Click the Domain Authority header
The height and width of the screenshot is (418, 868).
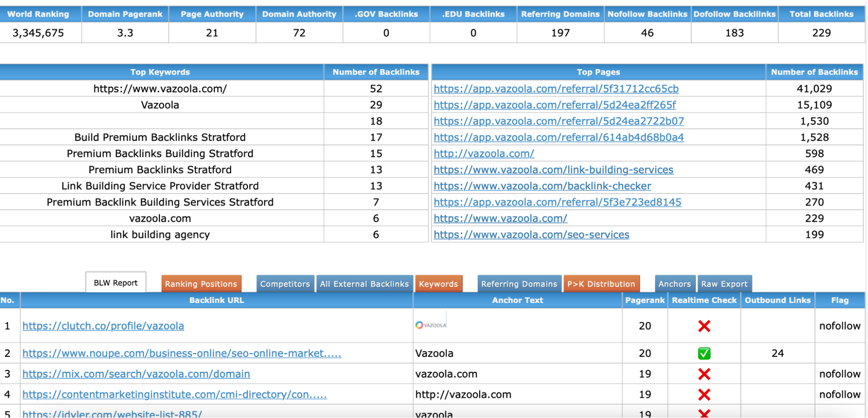tap(299, 14)
